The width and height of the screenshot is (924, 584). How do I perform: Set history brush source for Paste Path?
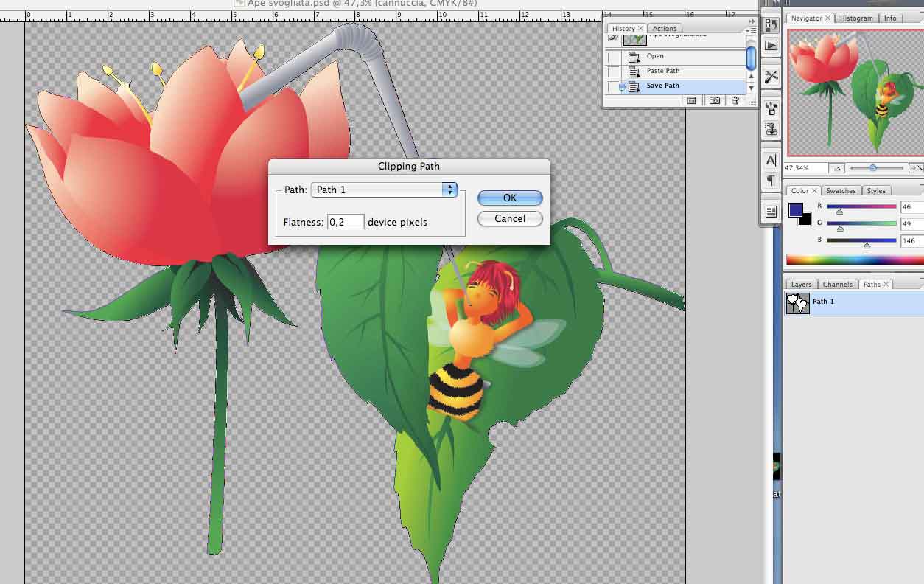614,72
